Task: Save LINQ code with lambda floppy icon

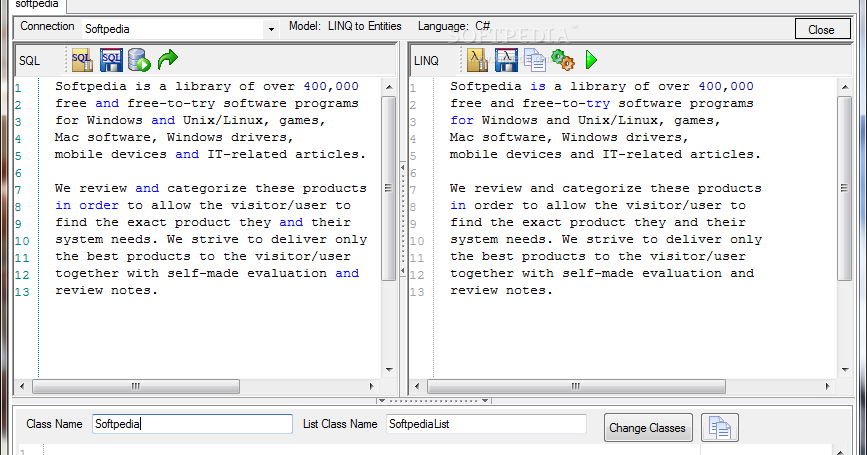Action: (506, 60)
